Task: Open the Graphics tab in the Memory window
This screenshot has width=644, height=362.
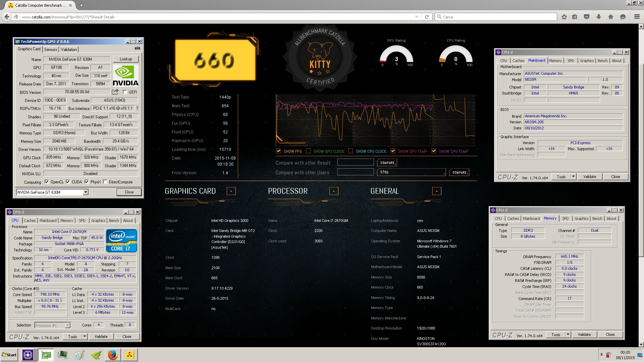Action: pyautogui.click(x=581, y=219)
